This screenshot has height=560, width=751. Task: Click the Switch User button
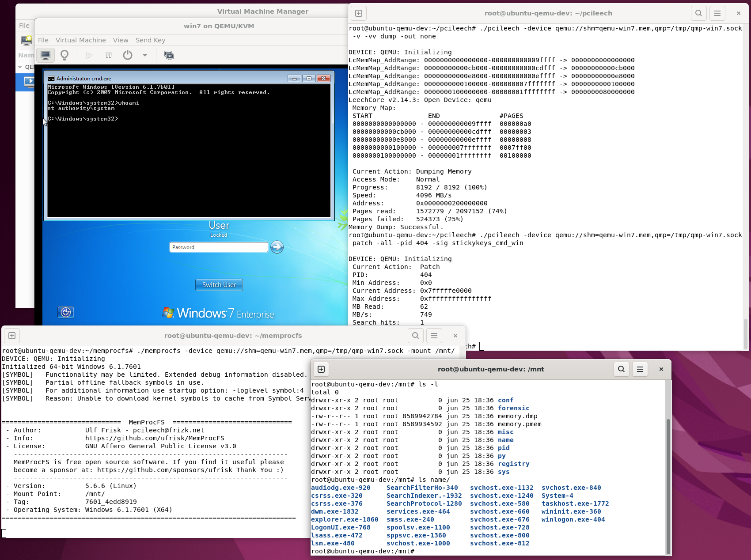point(219,285)
